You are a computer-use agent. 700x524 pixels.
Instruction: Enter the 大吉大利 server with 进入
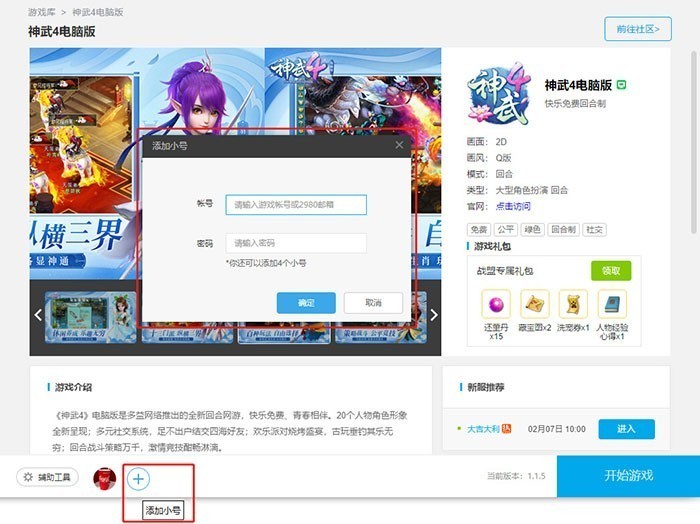tap(626, 429)
